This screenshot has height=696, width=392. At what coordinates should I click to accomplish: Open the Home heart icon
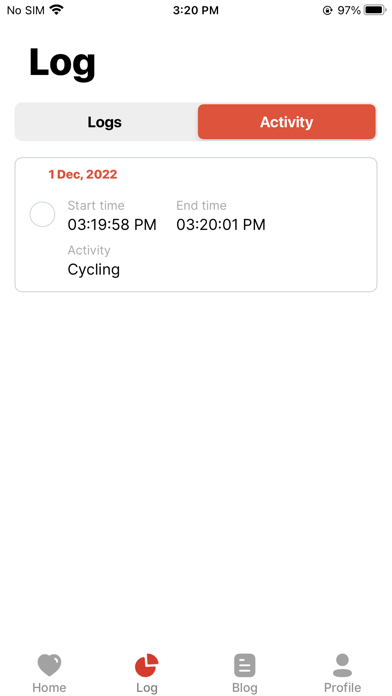pos(49,665)
